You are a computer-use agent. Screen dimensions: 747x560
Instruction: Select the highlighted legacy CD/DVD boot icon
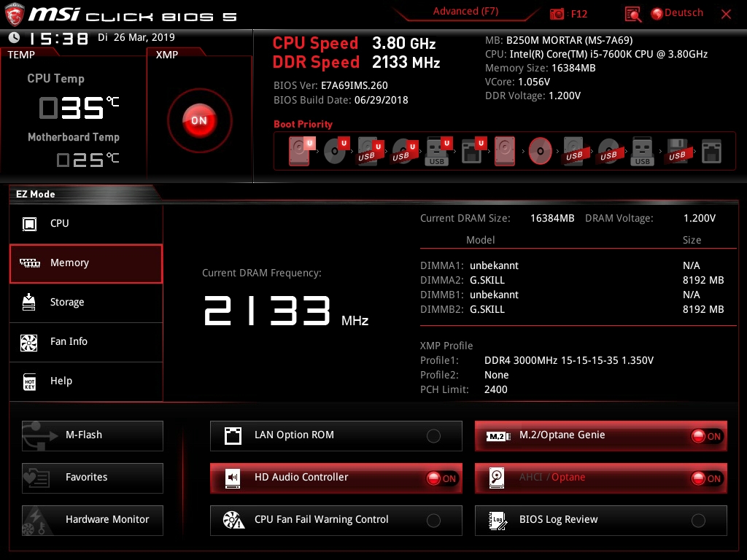click(541, 151)
